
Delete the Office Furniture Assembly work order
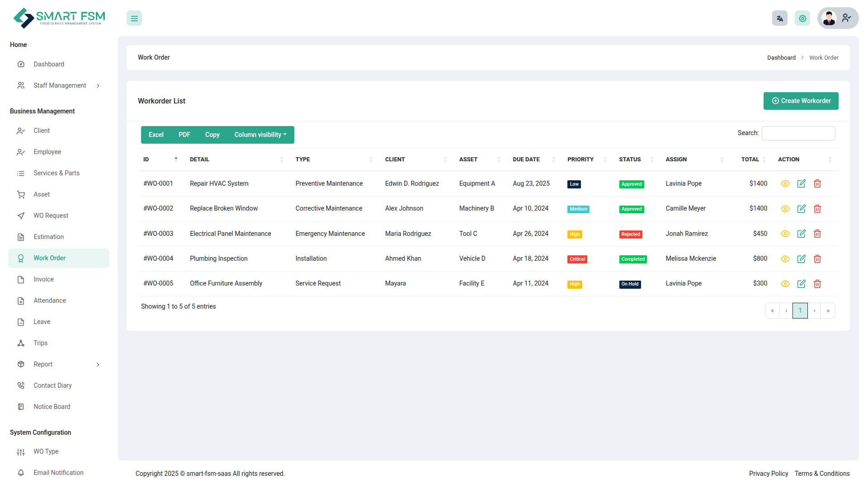(817, 284)
